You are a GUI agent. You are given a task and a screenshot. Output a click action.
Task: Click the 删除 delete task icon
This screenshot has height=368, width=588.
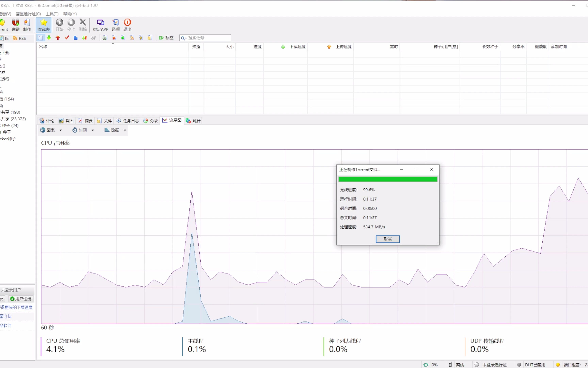pos(83,25)
